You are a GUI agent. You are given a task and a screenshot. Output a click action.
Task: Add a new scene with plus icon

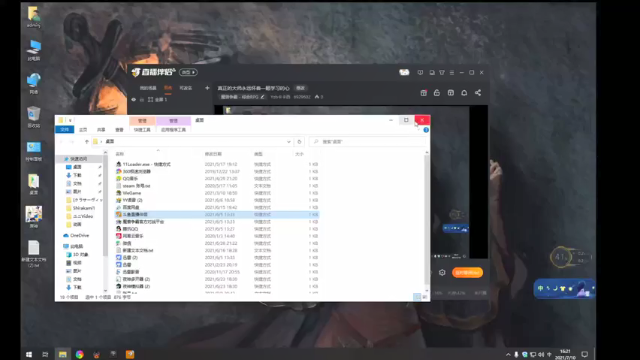pyautogui.click(x=207, y=88)
